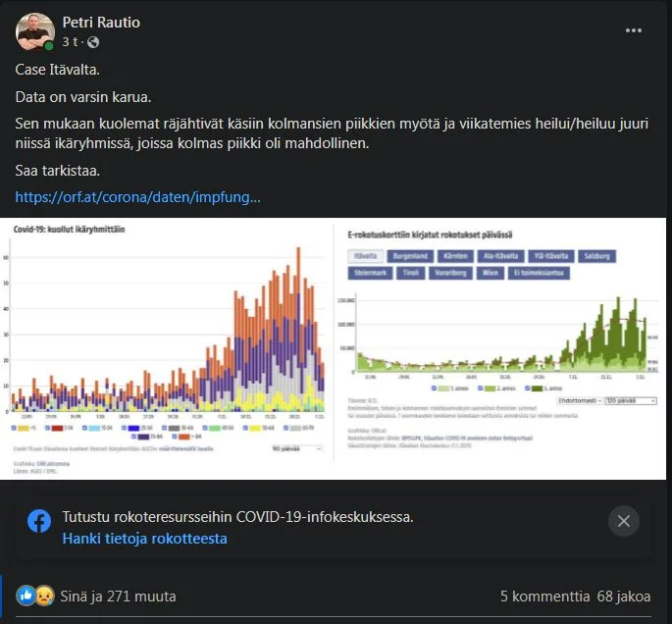This screenshot has height=624, width=672.
Task: Show the '5 kommenttia' comments
Action: tap(544, 597)
